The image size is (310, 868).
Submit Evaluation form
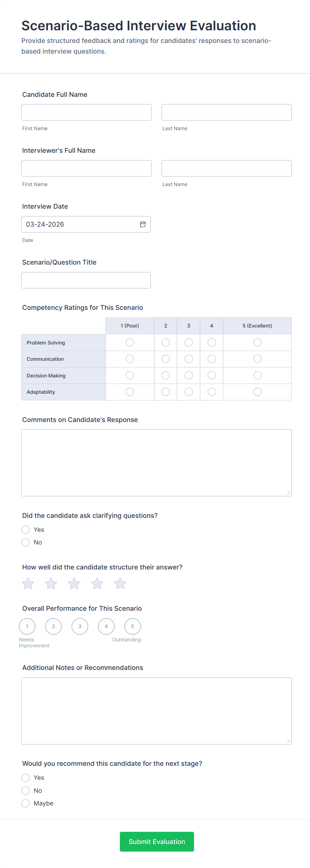pos(157,841)
